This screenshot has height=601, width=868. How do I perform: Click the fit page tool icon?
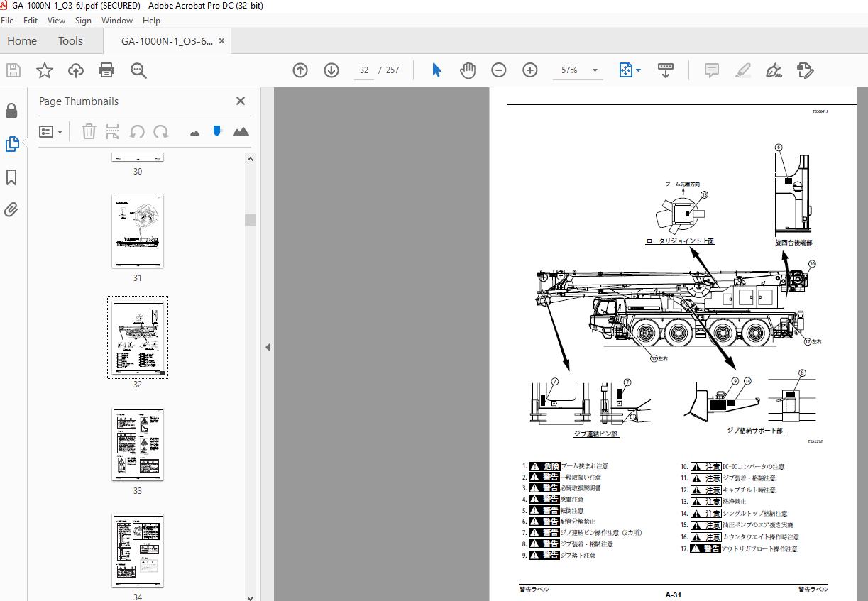[625, 70]
